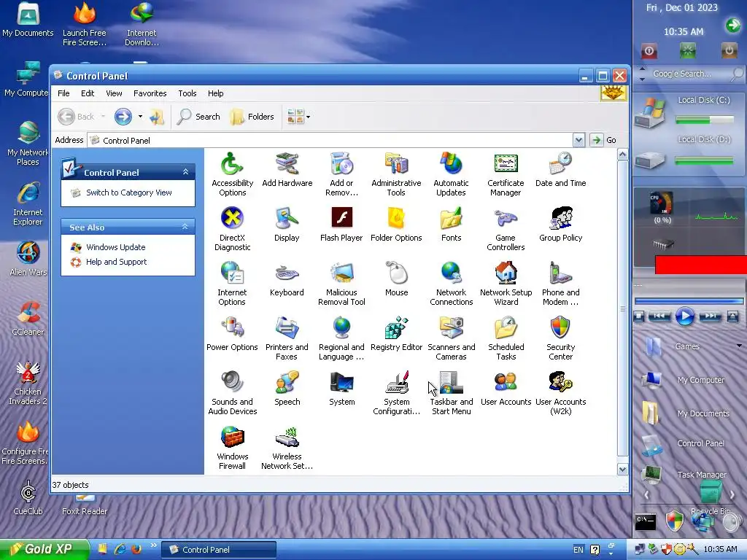The height and width of the screenshot is (560, 747).
Task: Open Registry Editor
Action: [396, 334]
